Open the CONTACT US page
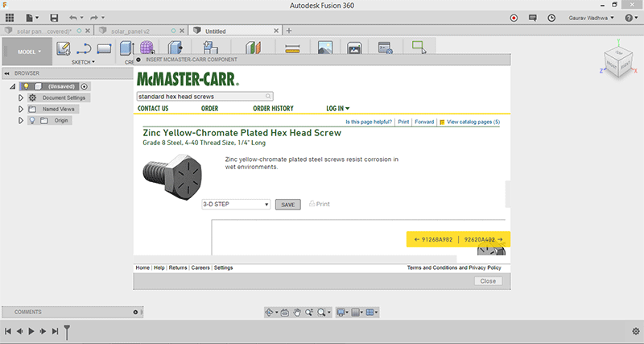This screenshot has width=644, height=344. click(x=153, y=109)
